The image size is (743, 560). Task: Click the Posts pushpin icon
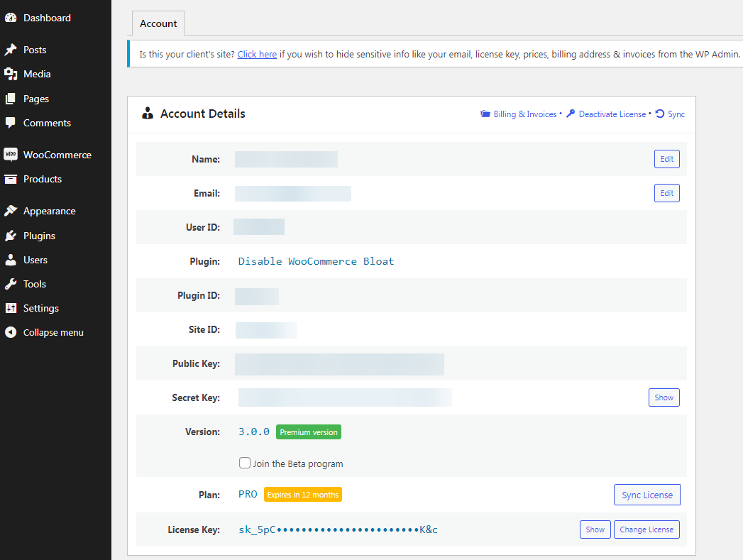point(11,50)
